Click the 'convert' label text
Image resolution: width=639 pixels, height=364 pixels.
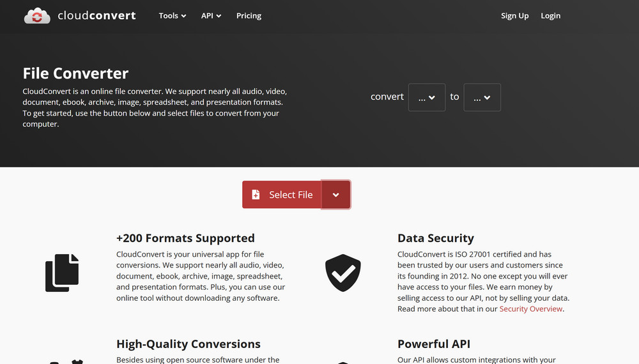coord(387,97)
